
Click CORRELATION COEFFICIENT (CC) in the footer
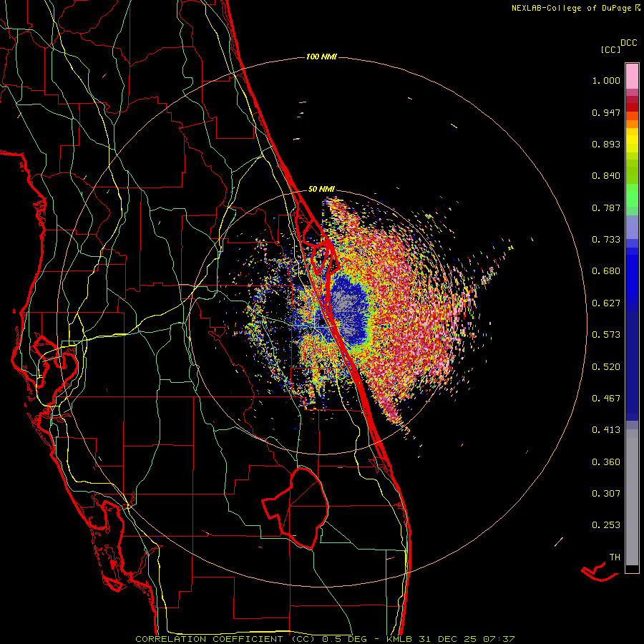pos(225,639)
